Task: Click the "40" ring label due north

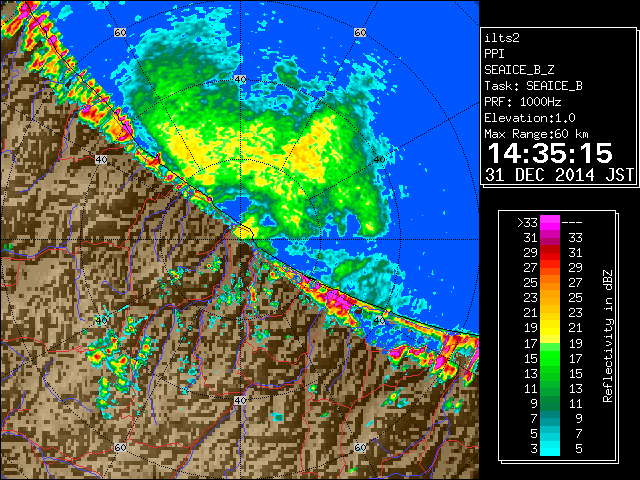Action: pyautogui.click(x=240, y=80)
